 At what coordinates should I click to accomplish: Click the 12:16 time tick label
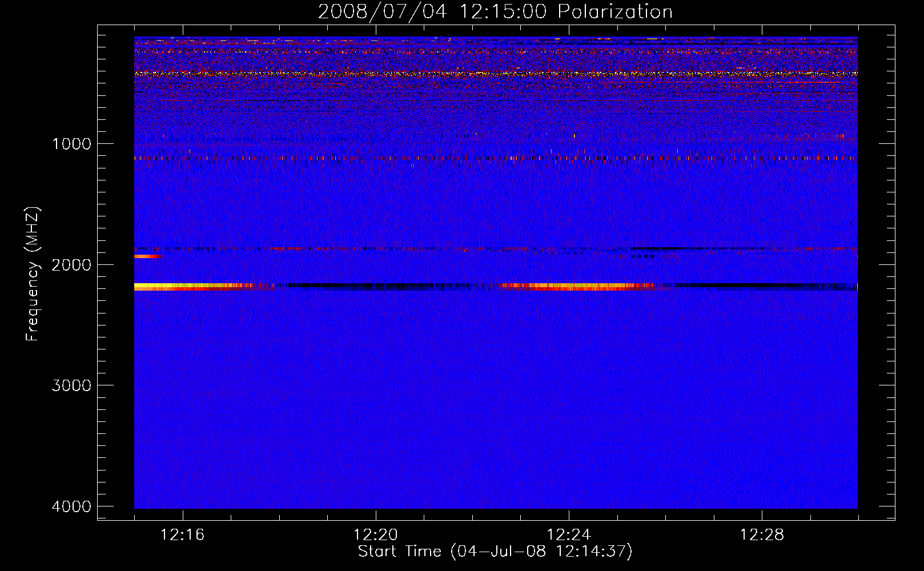tap(183, 535)
